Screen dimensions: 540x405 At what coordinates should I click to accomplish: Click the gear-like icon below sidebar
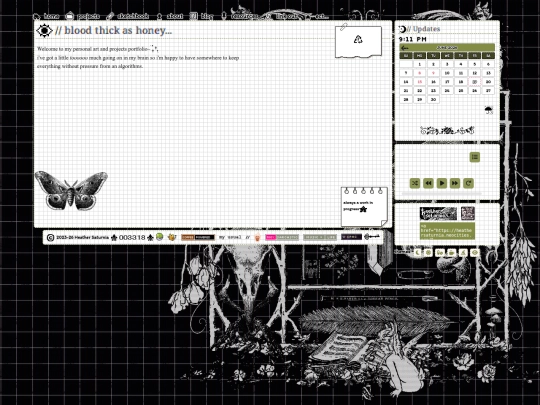428,253
